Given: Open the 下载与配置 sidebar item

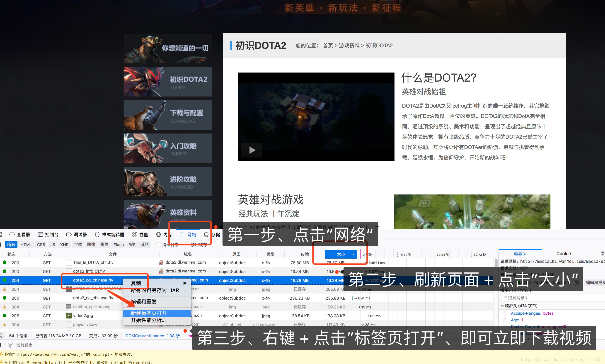Looking at the screenshot, I should point(168,115).
